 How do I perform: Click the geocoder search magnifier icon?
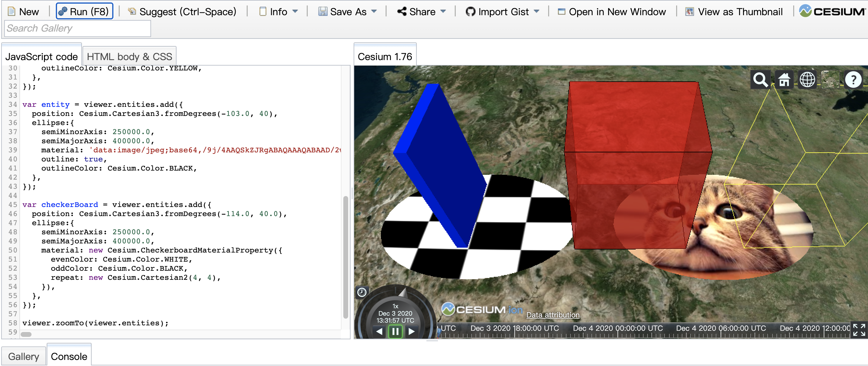[760, 80]
